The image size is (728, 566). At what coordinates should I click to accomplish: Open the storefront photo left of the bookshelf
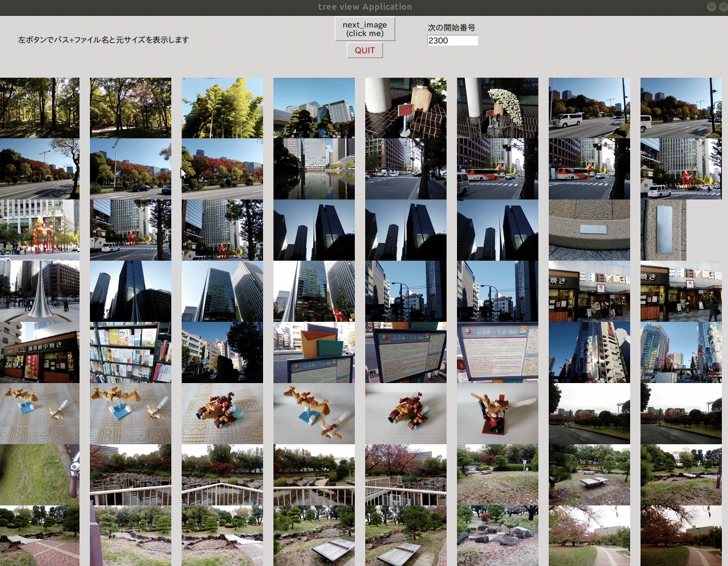point(39,352)
